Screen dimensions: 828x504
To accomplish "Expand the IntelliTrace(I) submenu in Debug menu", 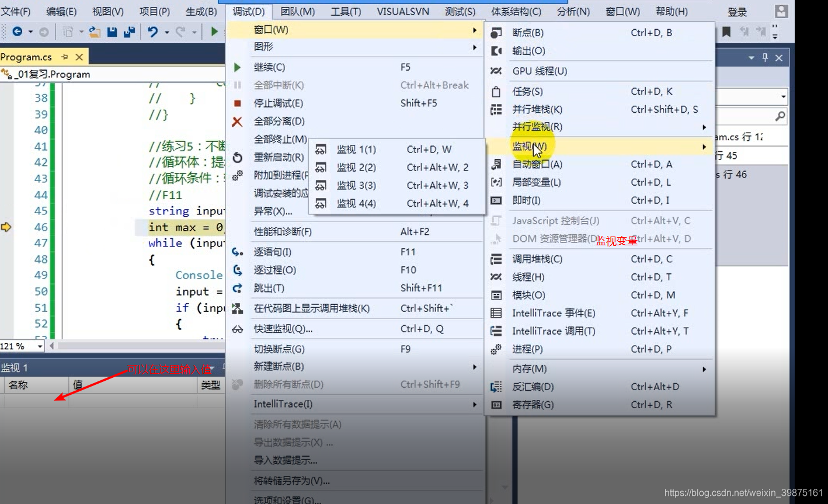I will pyautogui.click(x=356, y=404).
